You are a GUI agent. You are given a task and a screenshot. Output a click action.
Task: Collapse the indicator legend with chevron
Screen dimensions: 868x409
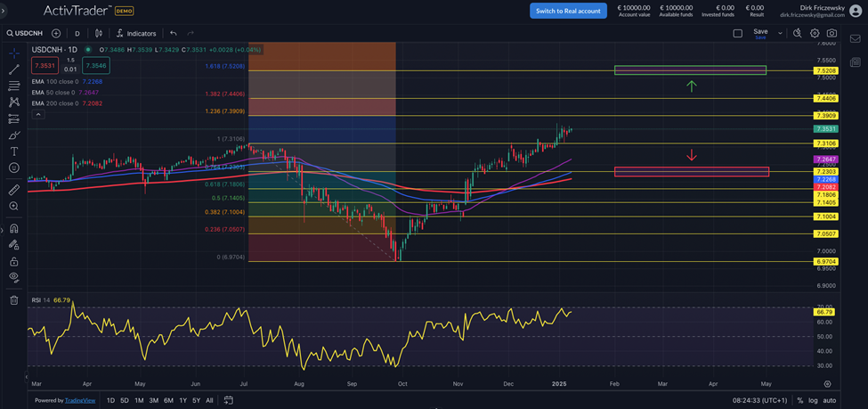coord(37,114)
